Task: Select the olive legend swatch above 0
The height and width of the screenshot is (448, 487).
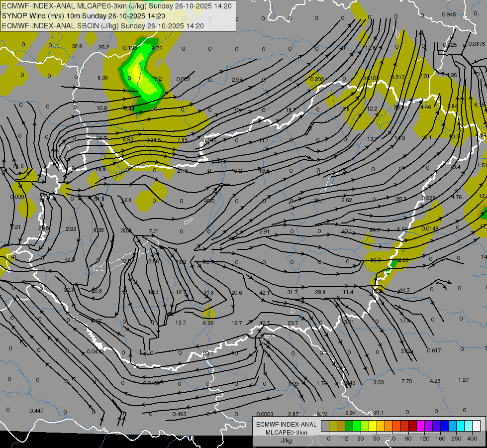Action: point(333,426)
